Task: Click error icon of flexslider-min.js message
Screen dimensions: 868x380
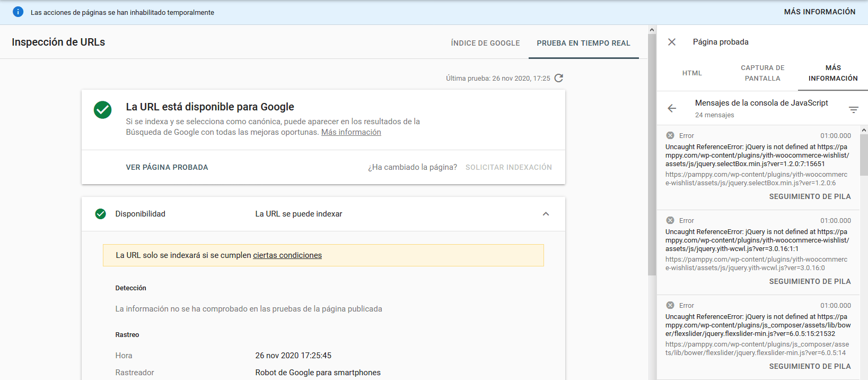Action: tap(670, 305)
